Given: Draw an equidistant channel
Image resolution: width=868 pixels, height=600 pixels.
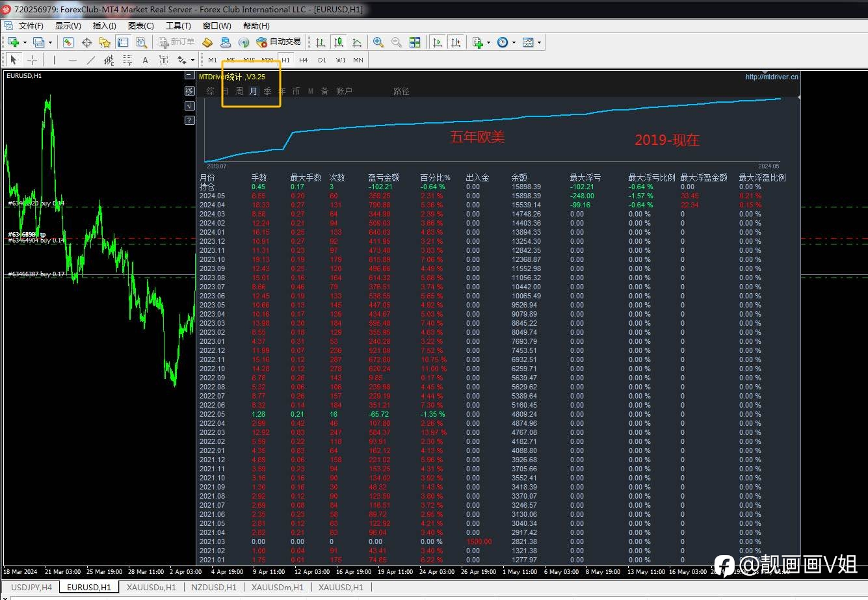Looking at the screenshot, I should coord(109,60).
